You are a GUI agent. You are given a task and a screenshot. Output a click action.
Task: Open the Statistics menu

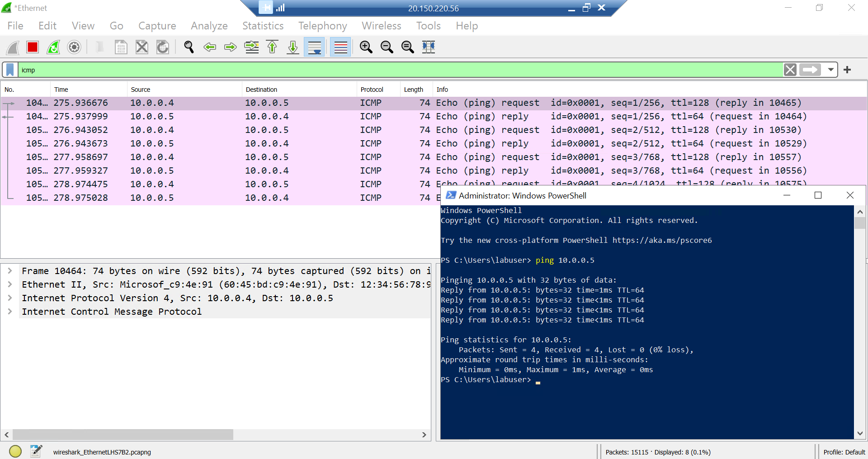[263, 26]
